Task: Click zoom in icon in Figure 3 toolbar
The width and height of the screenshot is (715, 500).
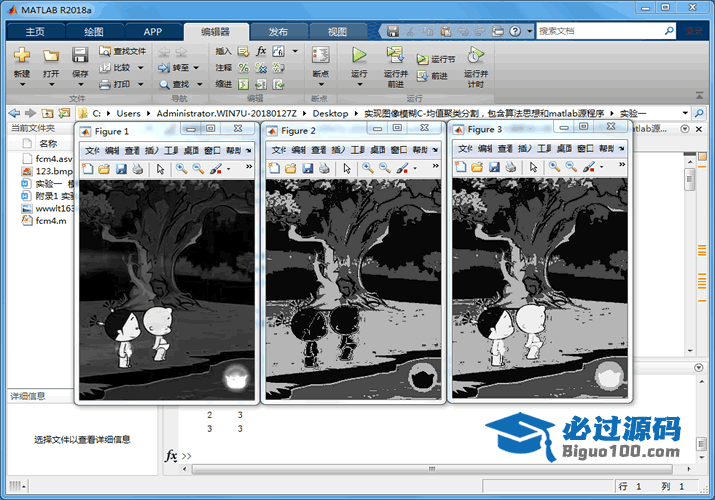Action: coord(554,167)
